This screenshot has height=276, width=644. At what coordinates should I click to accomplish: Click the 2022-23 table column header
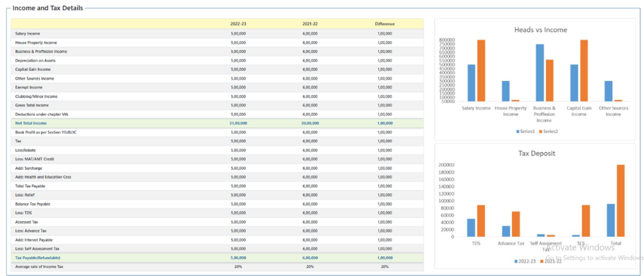[x=238, y=24]
